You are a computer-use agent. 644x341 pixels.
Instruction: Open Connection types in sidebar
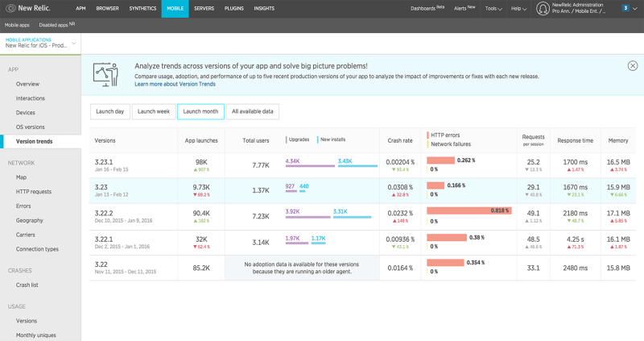point(37,249)
